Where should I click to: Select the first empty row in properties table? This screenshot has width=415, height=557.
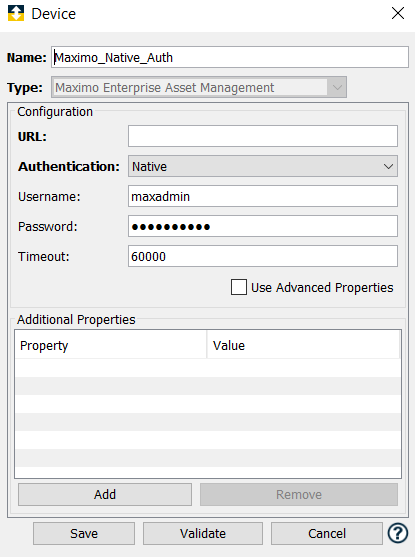pos(208,368)
